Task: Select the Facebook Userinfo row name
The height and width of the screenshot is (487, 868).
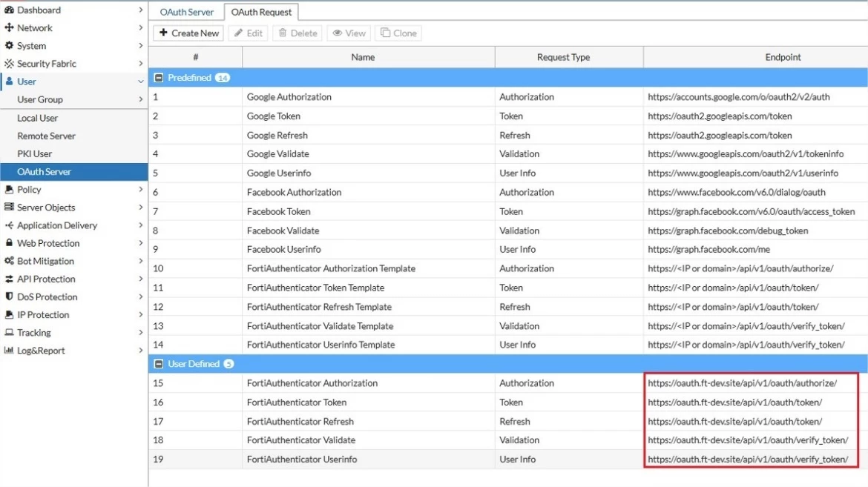Action: (284, 250)
